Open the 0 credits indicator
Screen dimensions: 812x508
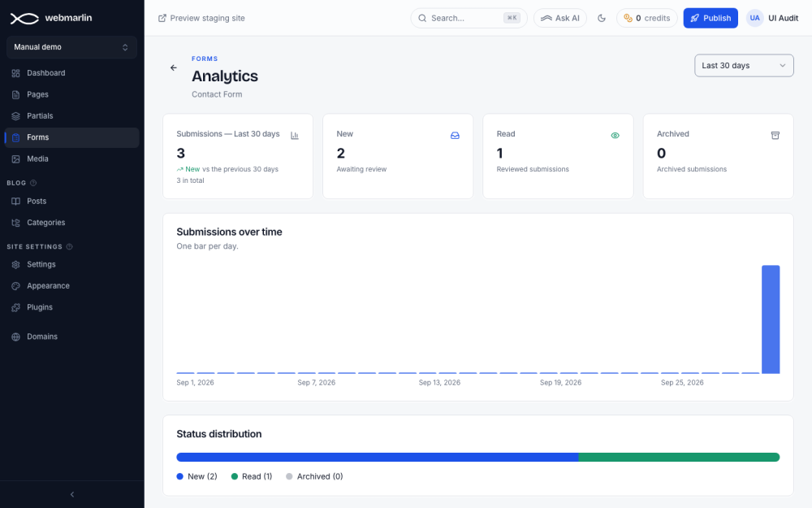point(647,18)
